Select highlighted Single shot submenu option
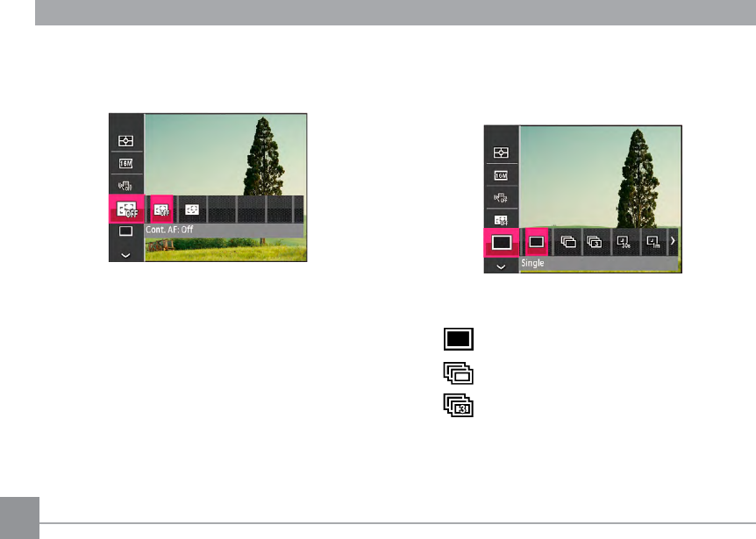 point(537,242)
